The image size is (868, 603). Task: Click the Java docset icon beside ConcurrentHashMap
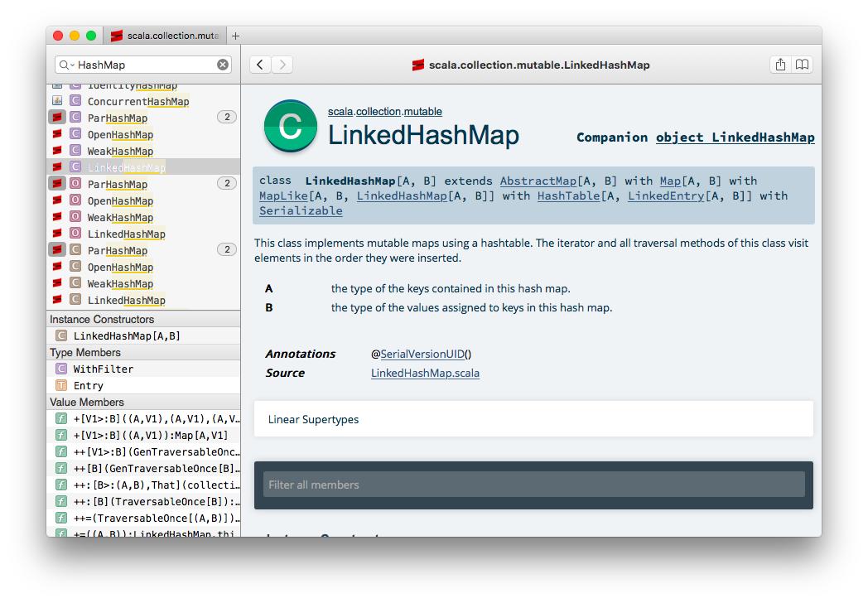click(x=57, y=101)
